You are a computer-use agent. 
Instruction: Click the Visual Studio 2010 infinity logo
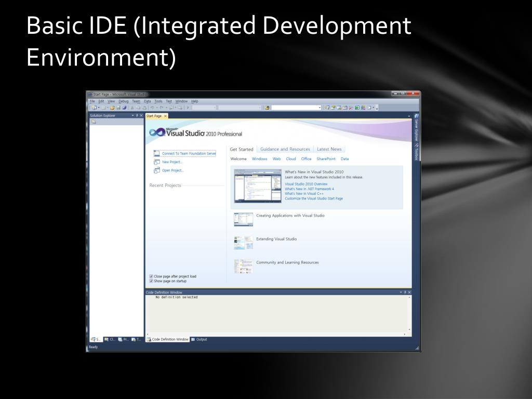click(157, 132)
